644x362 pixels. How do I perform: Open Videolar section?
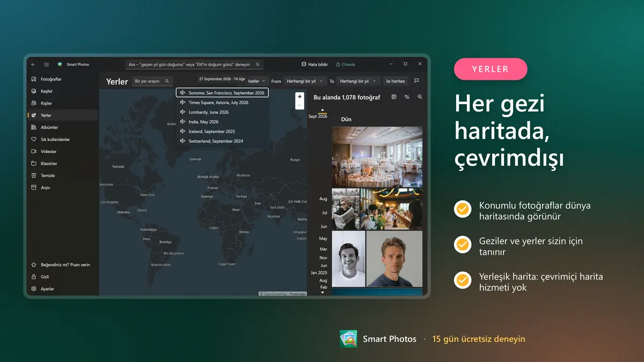coord(63,151)
